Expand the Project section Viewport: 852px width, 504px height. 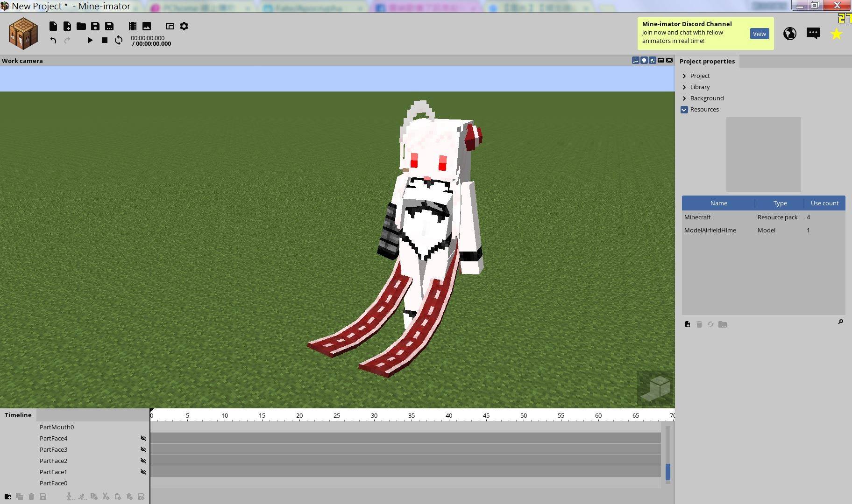(x=684, y=76)
